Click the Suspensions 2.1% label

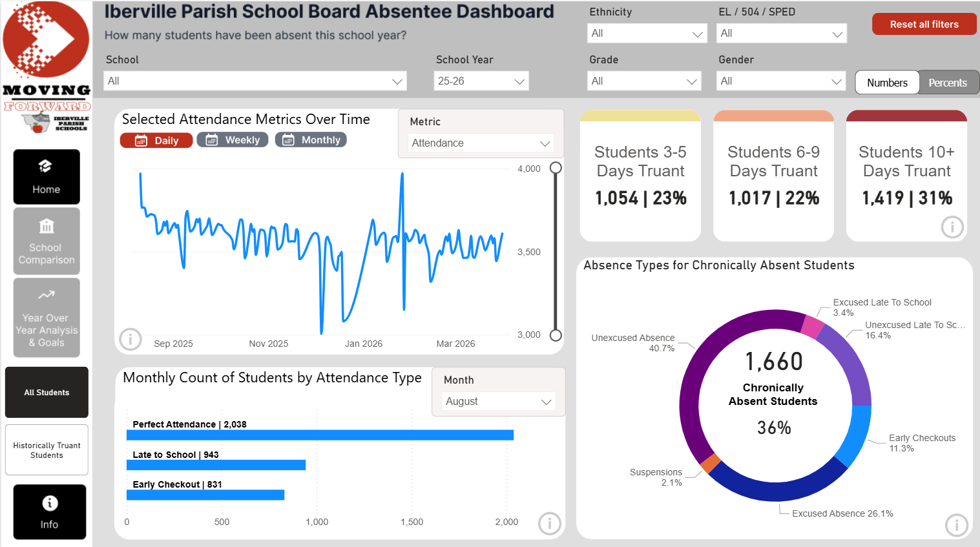[656, 477]
